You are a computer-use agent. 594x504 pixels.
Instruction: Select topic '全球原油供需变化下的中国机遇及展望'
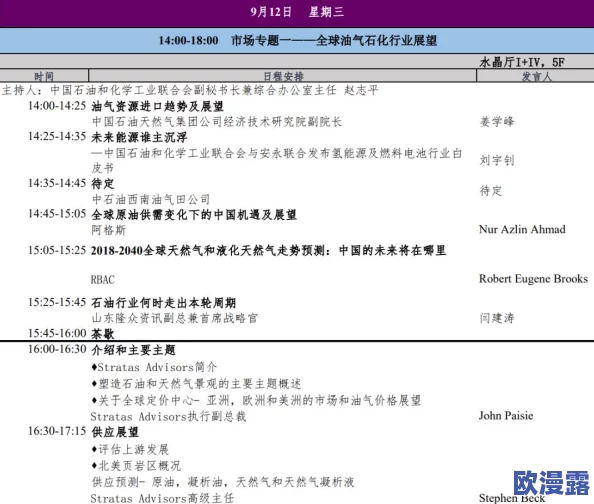(x=194, y=214)
